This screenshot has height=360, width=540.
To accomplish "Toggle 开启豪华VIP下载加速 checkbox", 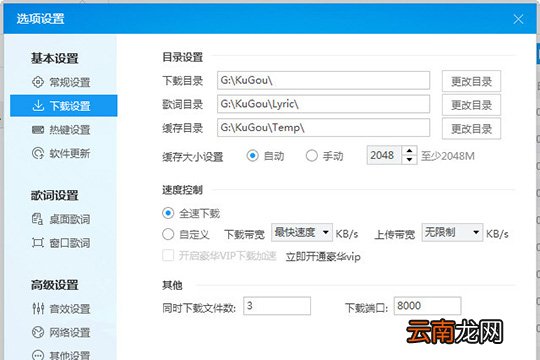I will [168, 256].
